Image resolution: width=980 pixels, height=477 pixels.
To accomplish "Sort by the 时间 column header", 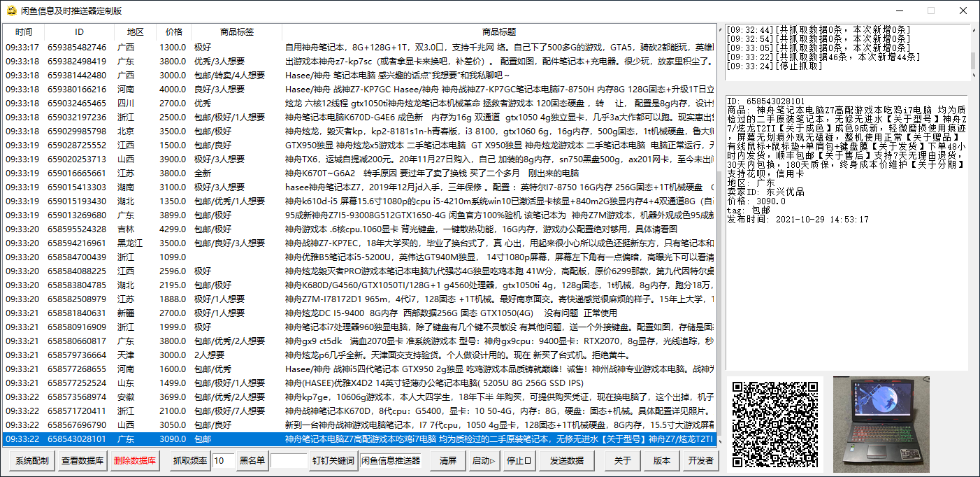I will pos(24,32).
